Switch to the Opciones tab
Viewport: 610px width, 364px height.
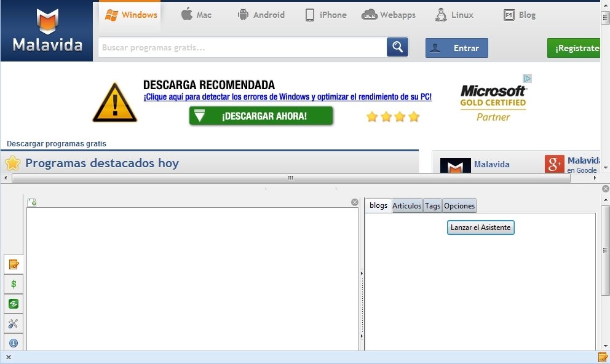point(459,206)
